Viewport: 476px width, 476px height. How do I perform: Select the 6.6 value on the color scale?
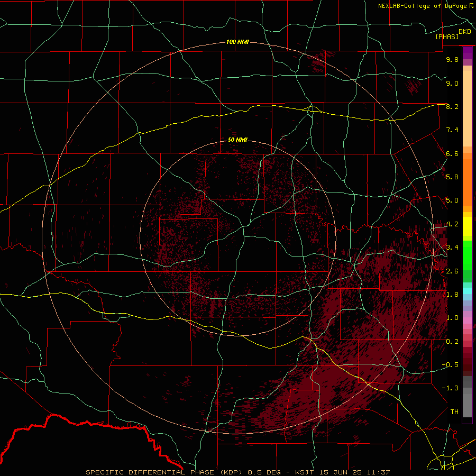pyautogui.click(x=452, y=153)
